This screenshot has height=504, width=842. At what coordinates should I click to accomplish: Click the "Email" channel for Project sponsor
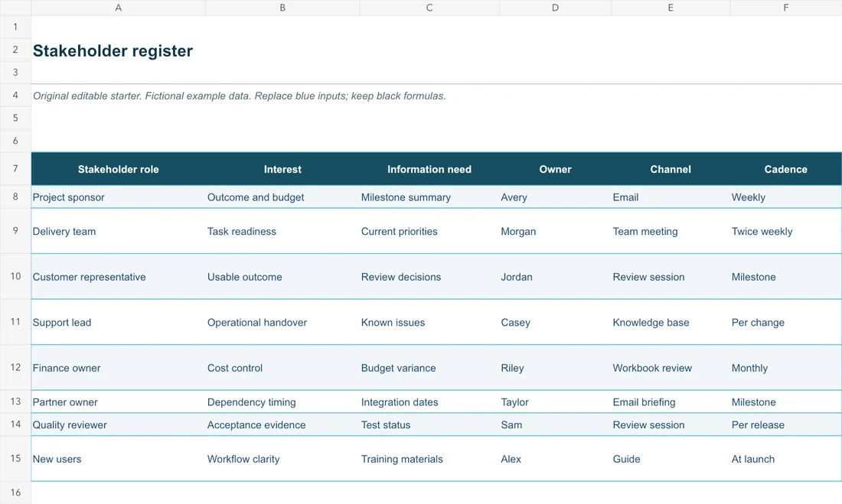(x=671, y=197)
